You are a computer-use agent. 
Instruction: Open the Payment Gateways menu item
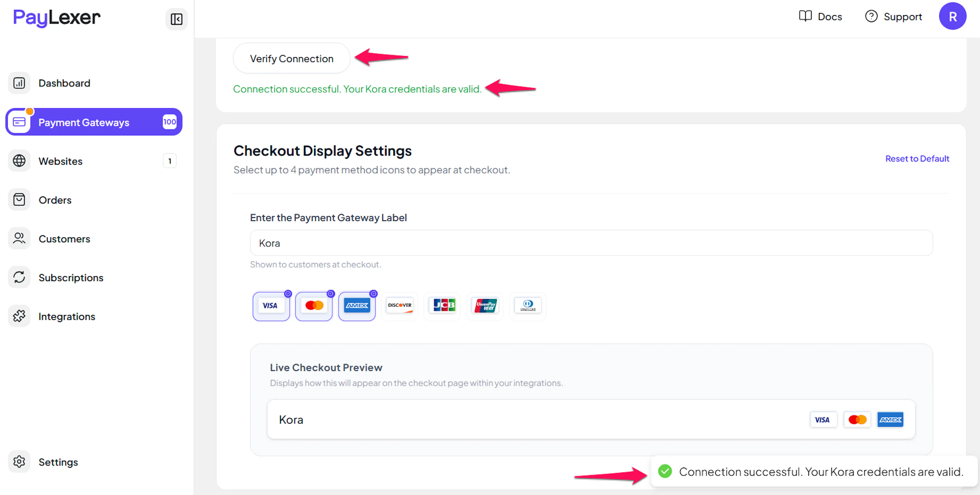click(94, 122)
